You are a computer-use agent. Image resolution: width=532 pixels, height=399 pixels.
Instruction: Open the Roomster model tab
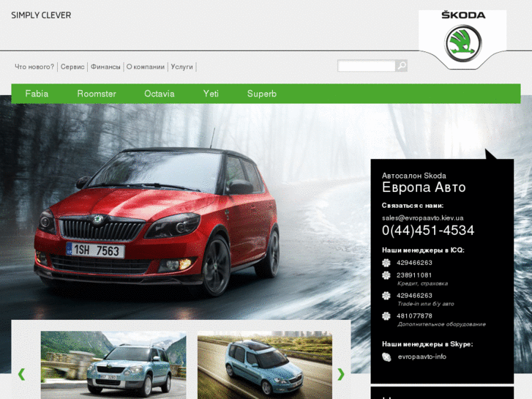[97, 94]
